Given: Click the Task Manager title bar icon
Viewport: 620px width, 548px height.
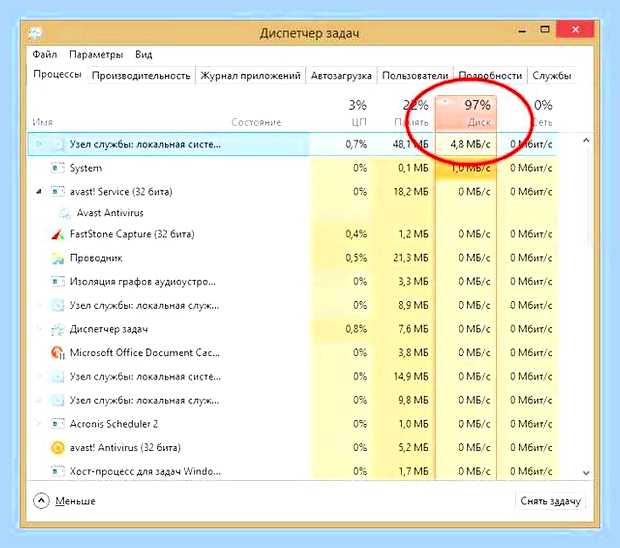Looking at the screenshot, I should tap(35, 33).
